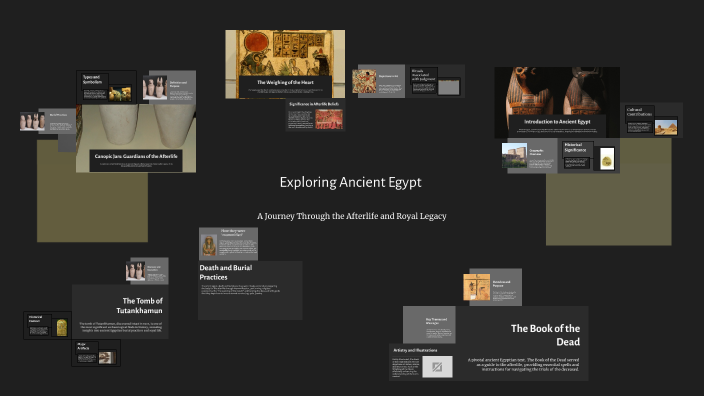Image resolution: width=704 pixels, height=396 pixels.
Task: Open canopic jars subtopic above Tomb of Tutankhamun
Action: coord(147,271)
